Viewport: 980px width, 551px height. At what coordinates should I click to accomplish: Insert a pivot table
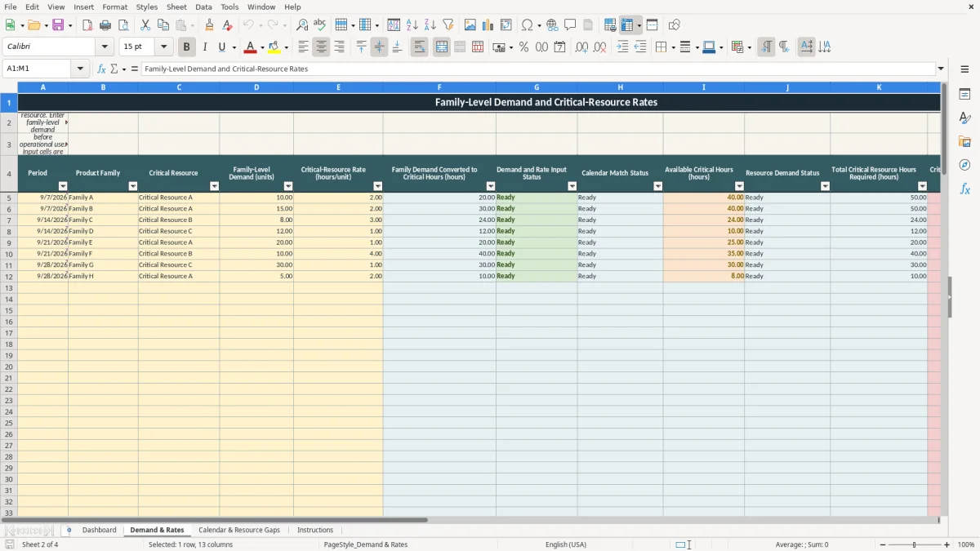point(506,25)
